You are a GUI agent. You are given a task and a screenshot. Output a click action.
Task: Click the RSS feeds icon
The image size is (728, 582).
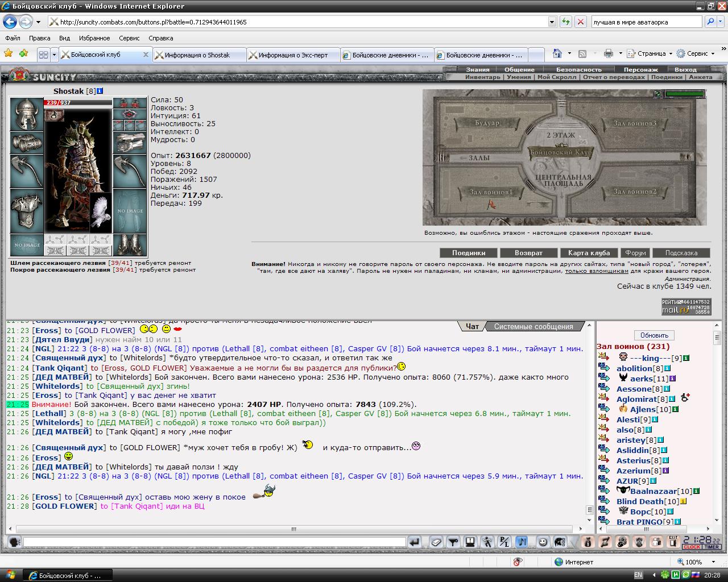tap(582, 53)
